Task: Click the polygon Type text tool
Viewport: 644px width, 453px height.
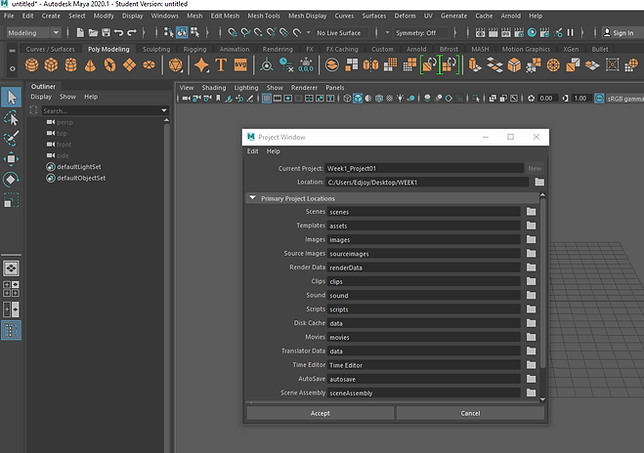Action: (x=221, y=65)
